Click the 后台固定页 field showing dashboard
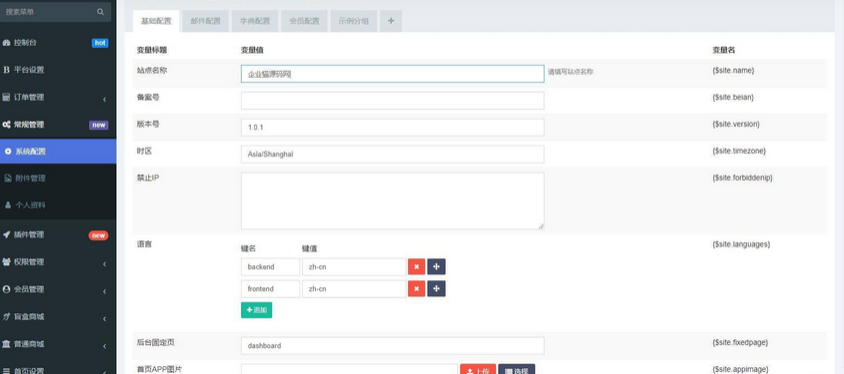This screenshot has height=374, width=844. click(x=392, y=346)
